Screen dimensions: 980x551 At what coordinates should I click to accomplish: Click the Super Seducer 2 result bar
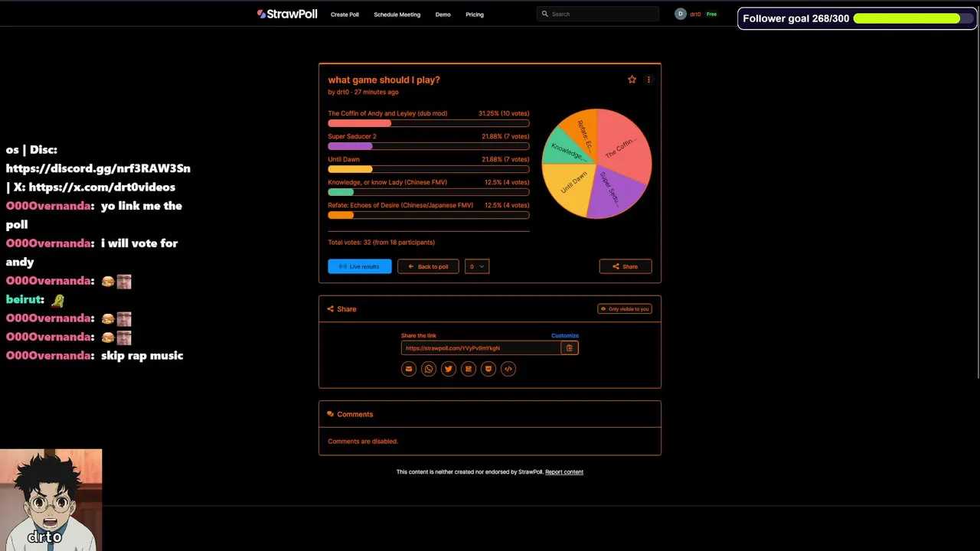(428, 146)
